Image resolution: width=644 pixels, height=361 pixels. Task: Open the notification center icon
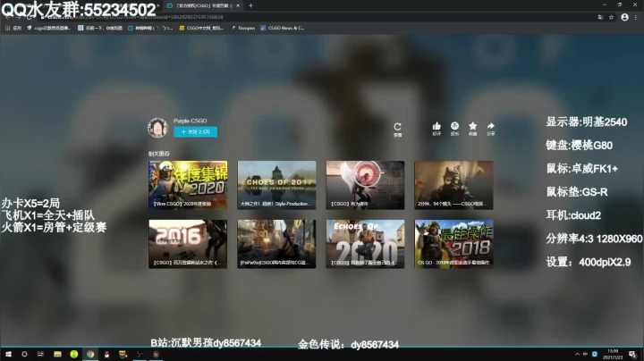pos(632,355)
